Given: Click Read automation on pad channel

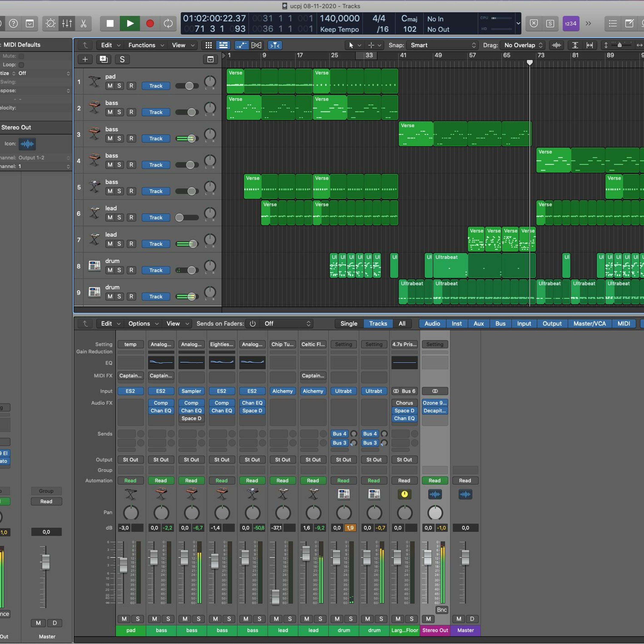Looking at the screenshot, I should pyautogui.click(x=130, y=480).
